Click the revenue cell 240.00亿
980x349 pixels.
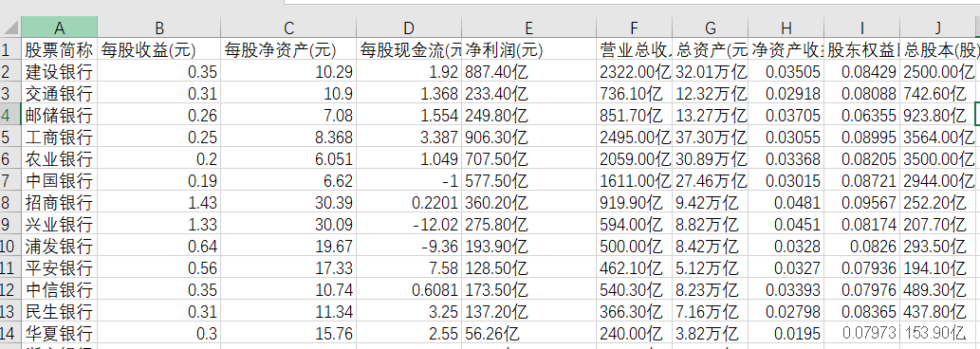point(635,333)
